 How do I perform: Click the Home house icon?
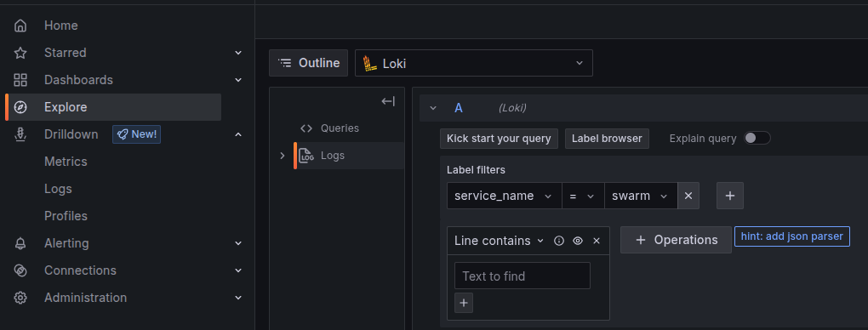[20, 26]
